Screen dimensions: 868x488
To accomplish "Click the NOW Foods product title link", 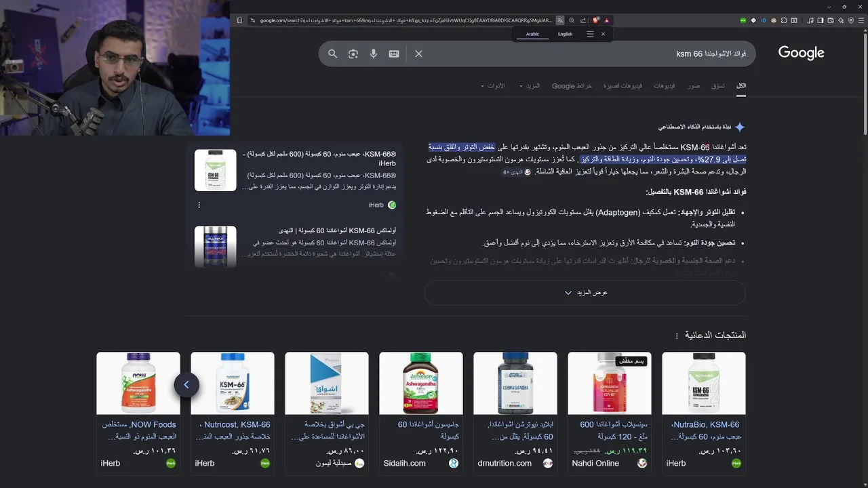I will pos(139,430).
